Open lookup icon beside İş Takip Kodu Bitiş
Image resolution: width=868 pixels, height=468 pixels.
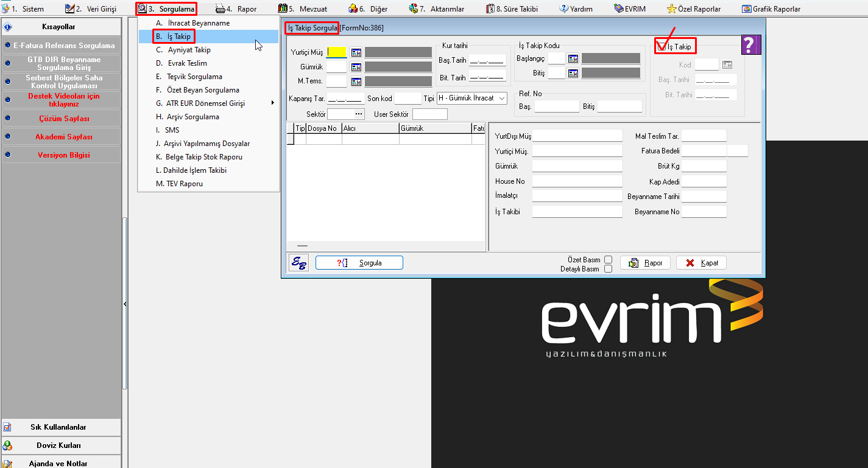(x=573, y=73)
